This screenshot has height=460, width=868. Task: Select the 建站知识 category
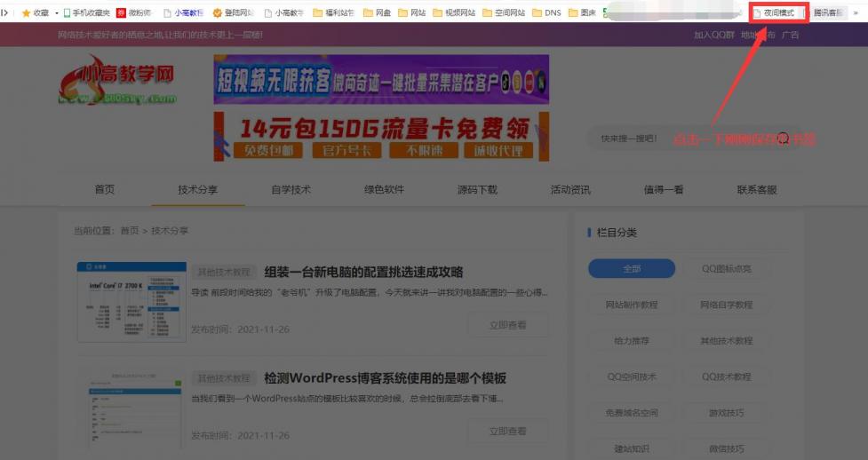(x=632, y=449)
